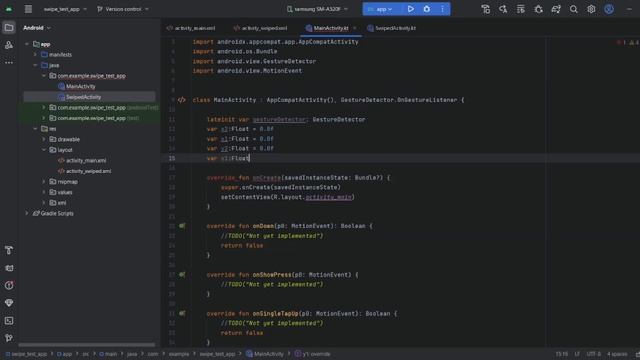Screen dimensions: 640x360
Task: Open samsung SM-A520F device selector
Action: click(317, 9)
